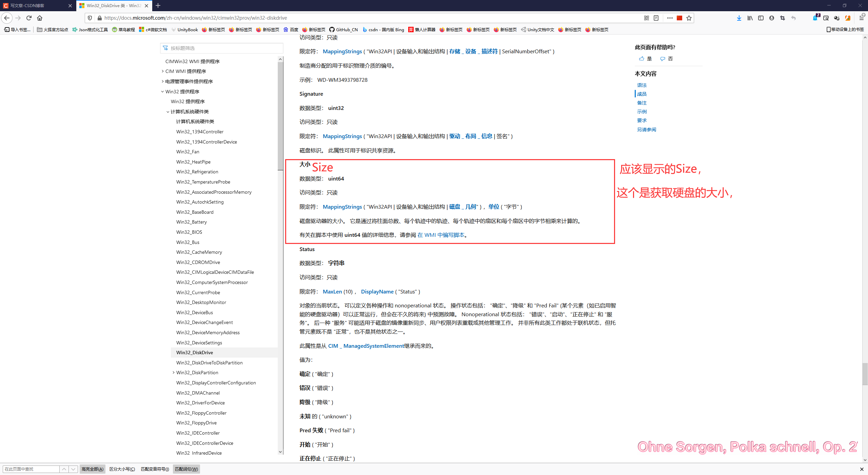This screenshot has width=868, height=475.
Task: Toggle 高亮全部 highlighting in find bar
Action: point(92,469)
